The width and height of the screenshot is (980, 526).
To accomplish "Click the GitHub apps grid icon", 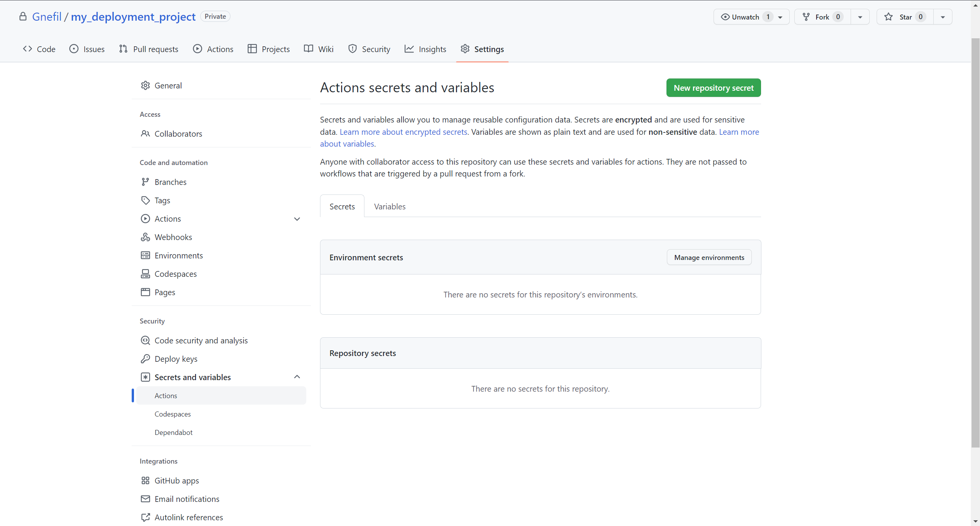I will click(x=145, y=480).
